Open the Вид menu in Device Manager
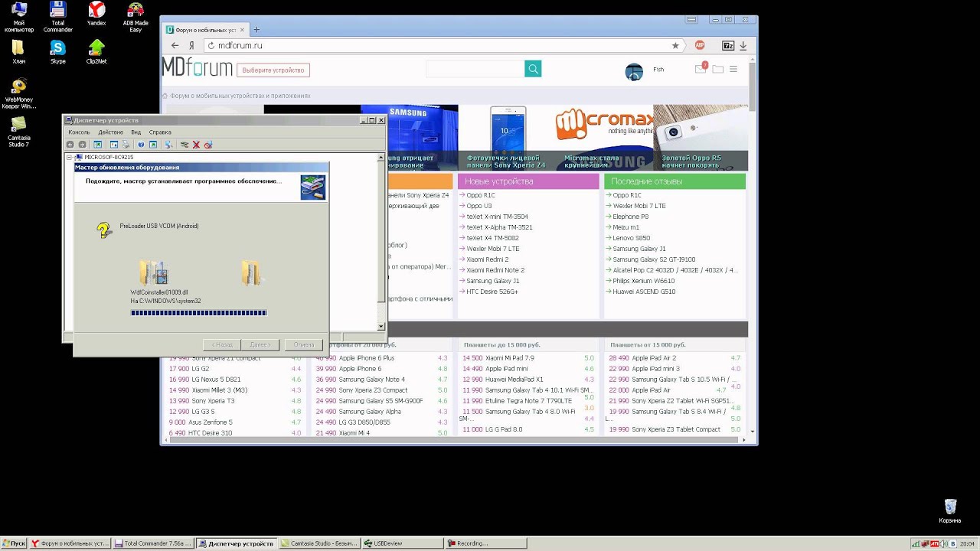980x551 pixels. (x=136, y=132)
